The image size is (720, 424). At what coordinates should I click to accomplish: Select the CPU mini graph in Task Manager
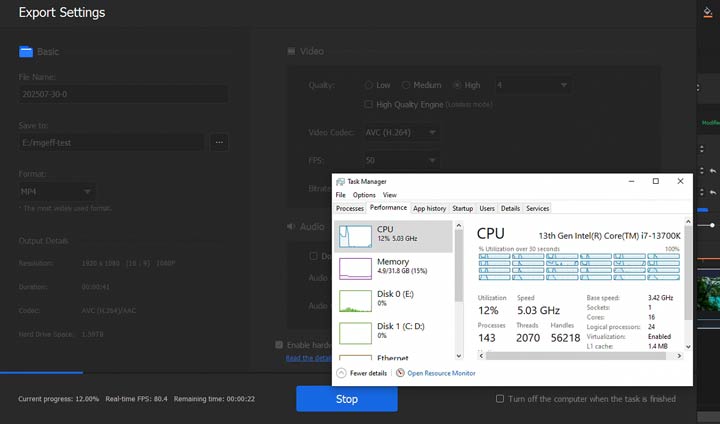(355, 236)
